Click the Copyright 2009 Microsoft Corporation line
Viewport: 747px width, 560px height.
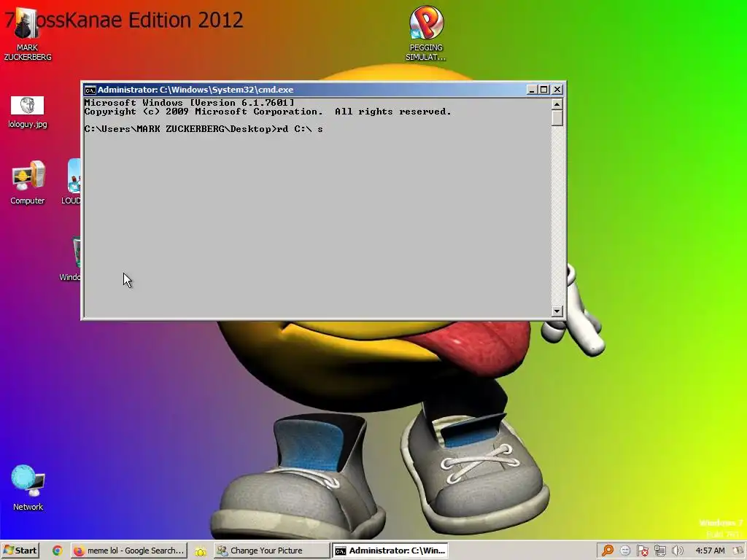point(267,112)
